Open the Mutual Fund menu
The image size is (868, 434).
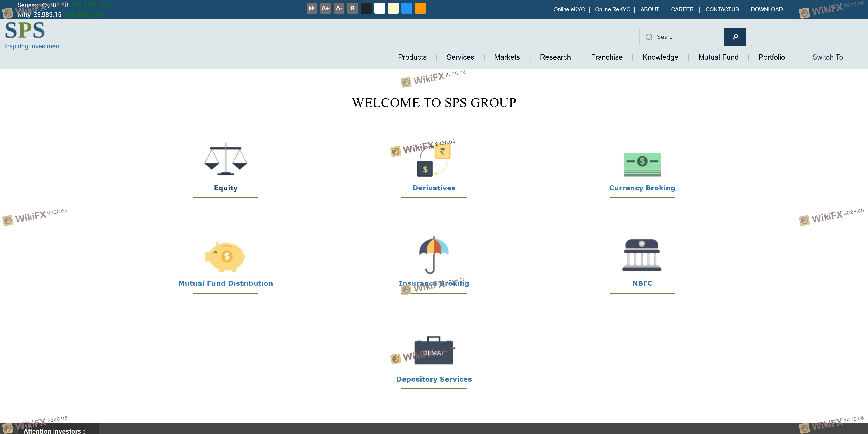coord(718,57)
